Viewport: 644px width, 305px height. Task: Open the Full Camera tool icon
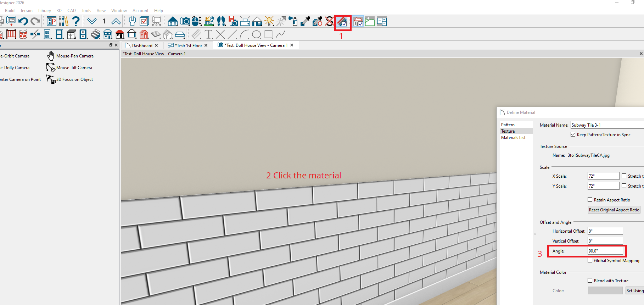pyautogui.click(x=184, y=21)
